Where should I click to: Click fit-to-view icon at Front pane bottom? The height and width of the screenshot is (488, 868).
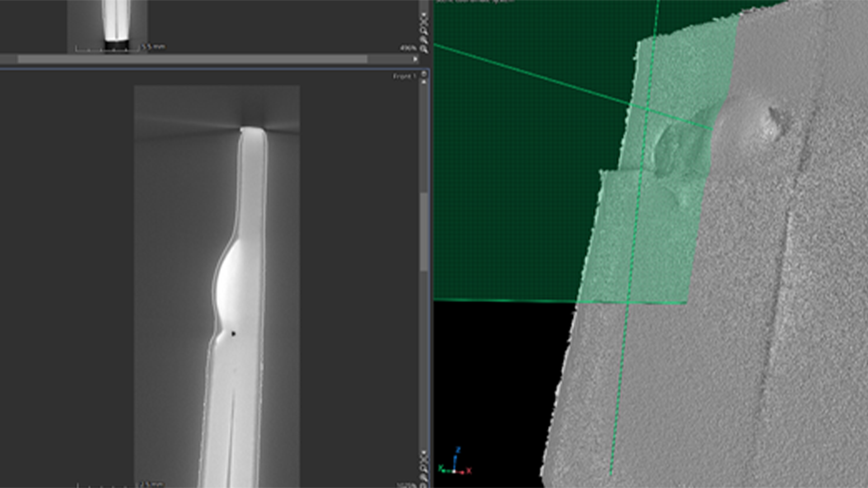[424, 460]
